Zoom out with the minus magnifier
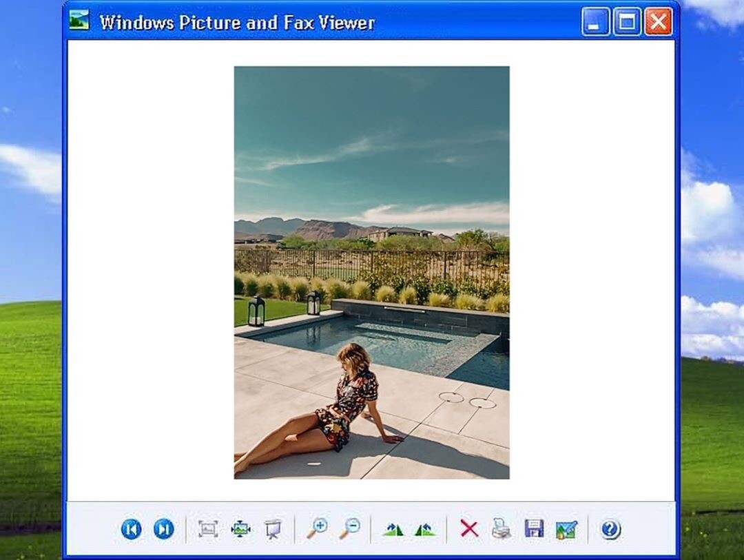Screen dimensions: 744x560 coord(350,529)
